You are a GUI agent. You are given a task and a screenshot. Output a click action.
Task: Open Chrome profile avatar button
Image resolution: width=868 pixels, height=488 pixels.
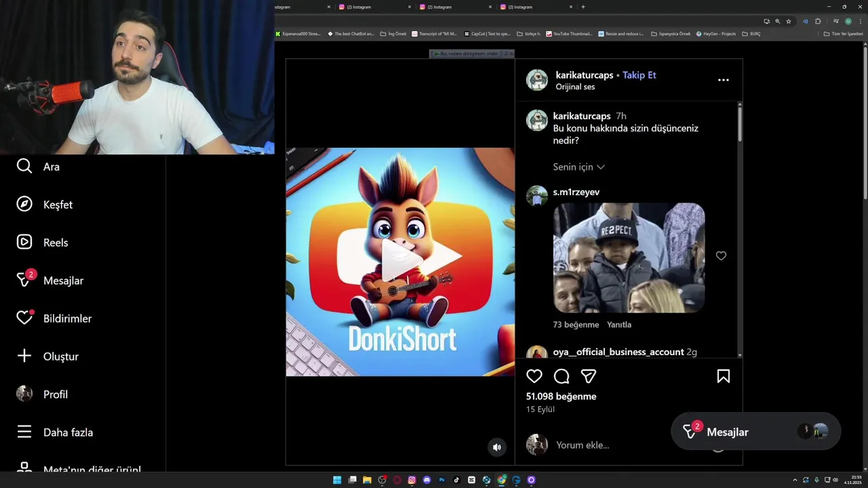[848, 21]
